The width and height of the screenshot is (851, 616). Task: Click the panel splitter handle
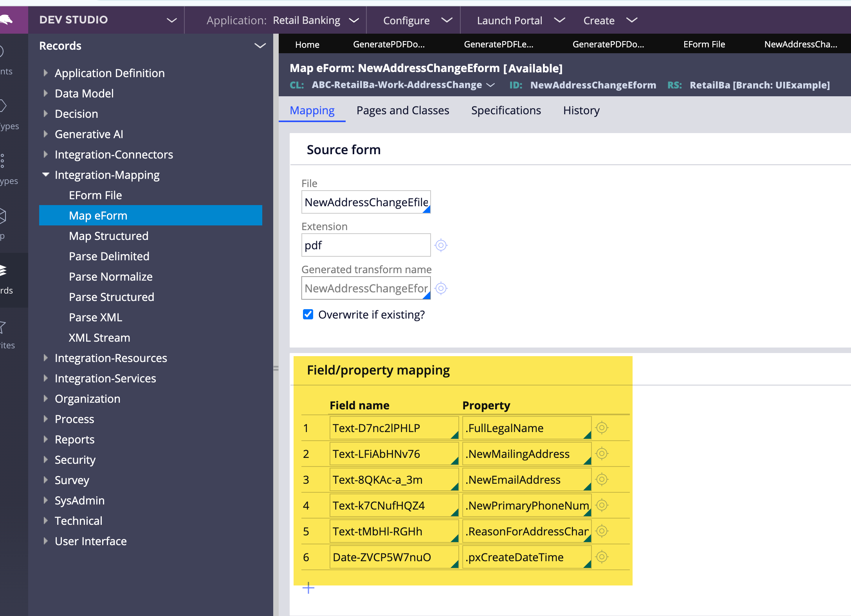276,368
